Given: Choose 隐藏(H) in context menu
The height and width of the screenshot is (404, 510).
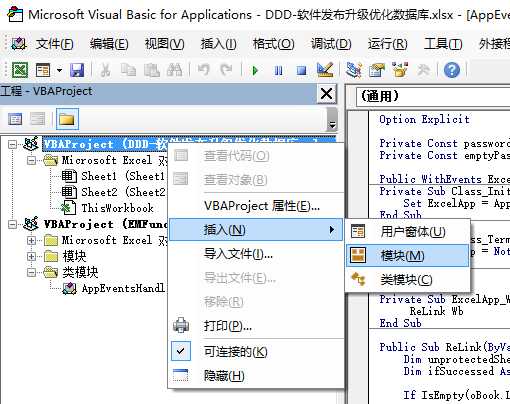Looking at the screenshot, I should [x=256, y=376].
